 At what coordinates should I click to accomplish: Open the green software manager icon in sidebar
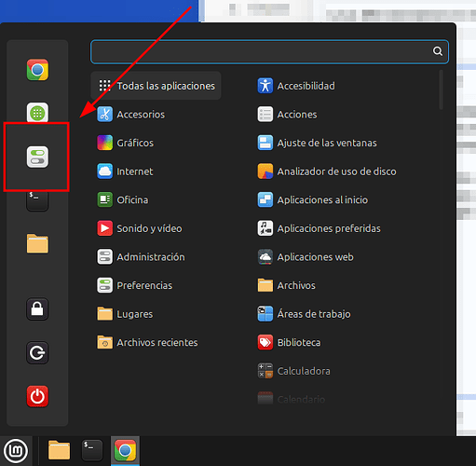click(37, 113)
